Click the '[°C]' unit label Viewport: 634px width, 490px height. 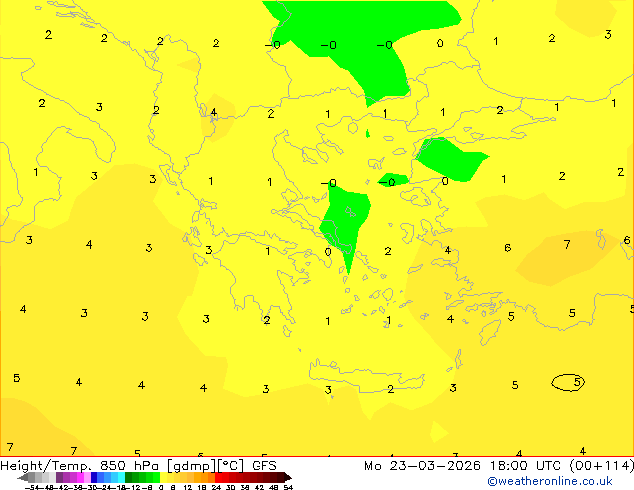click(x=231, y=466)
